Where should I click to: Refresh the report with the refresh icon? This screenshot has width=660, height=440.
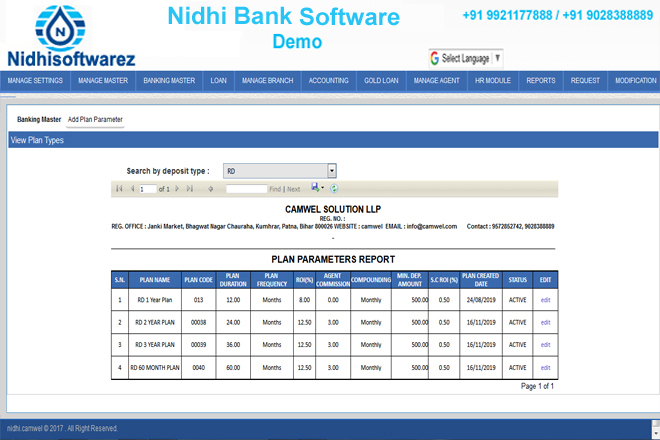click(334, 189)
